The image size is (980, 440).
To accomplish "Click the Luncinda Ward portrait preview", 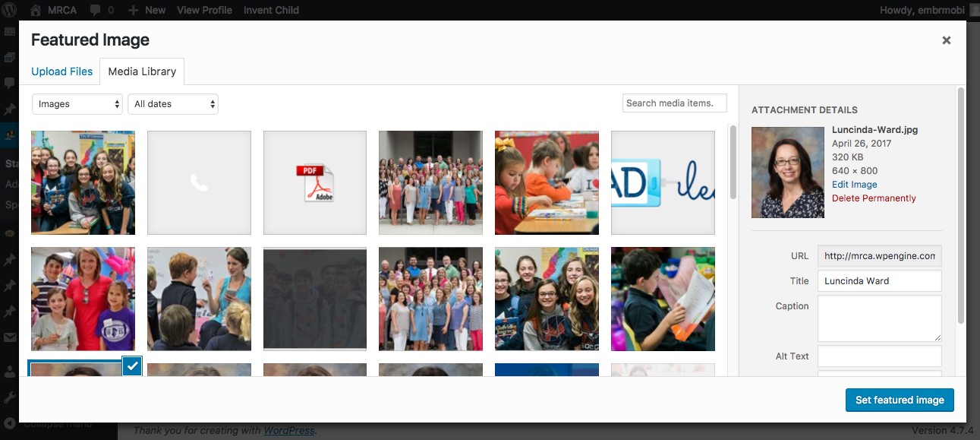I will [788, 173].
